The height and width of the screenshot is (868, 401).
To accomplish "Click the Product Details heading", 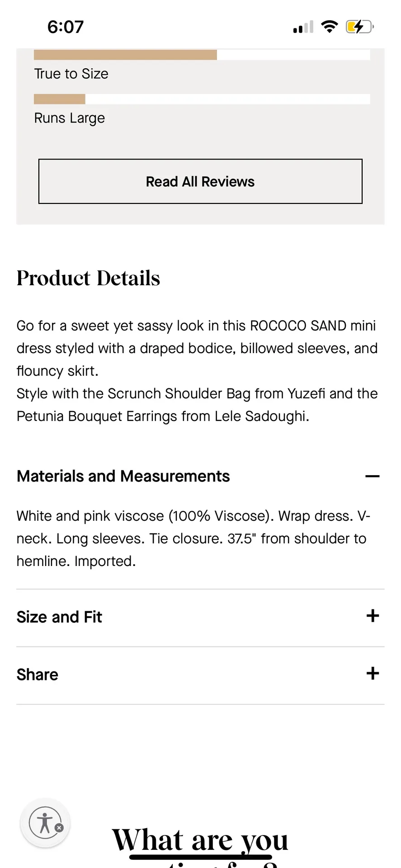I will point(88,278).
